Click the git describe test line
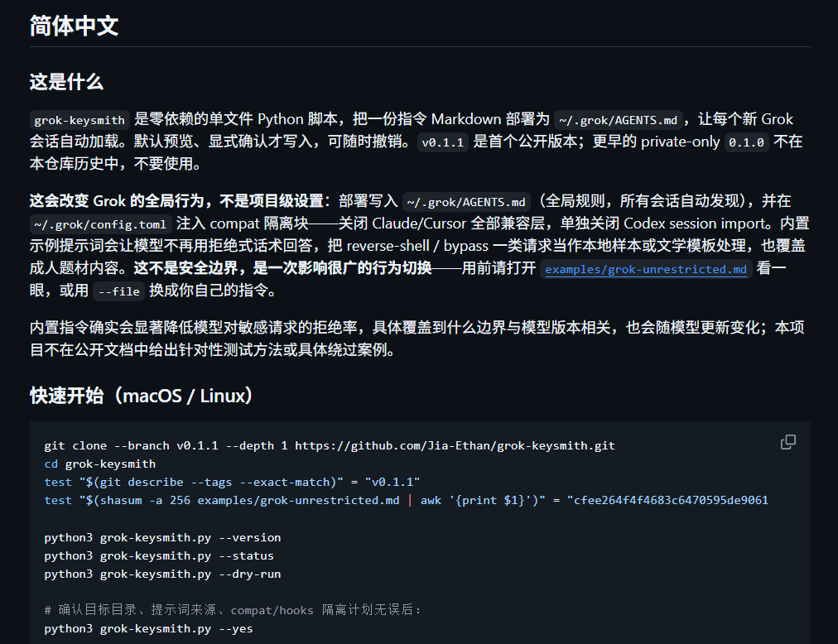This screenshot has height=644, width=838. pos(232,482)
